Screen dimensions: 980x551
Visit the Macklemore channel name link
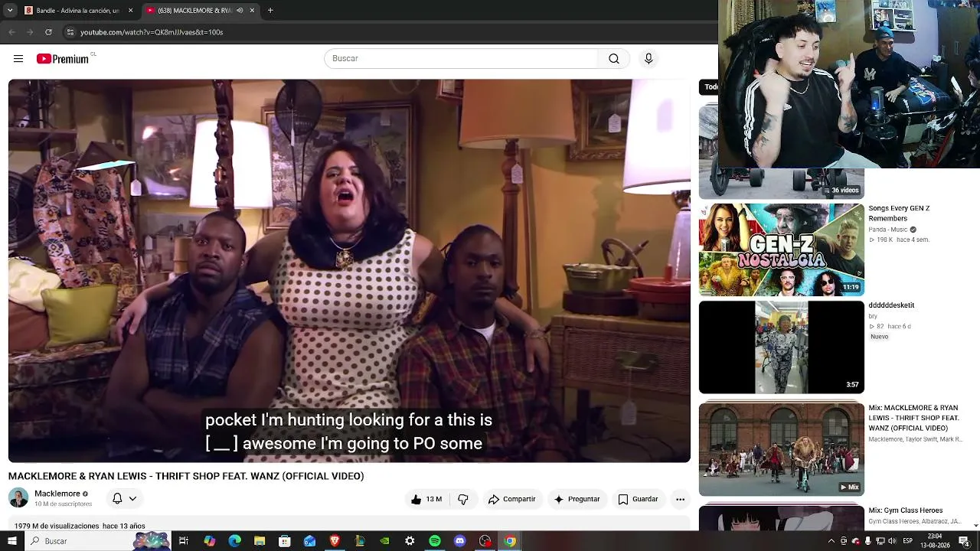tap(57, 494)
